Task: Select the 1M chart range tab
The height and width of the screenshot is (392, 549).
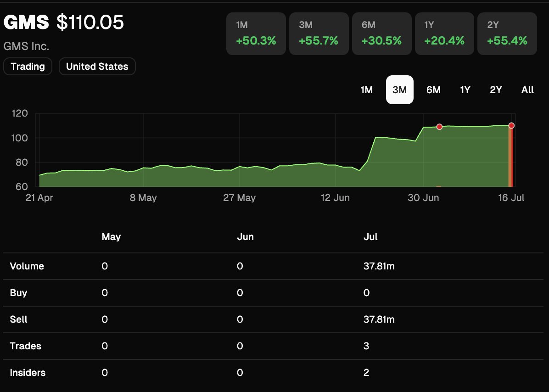Action: 367,90
